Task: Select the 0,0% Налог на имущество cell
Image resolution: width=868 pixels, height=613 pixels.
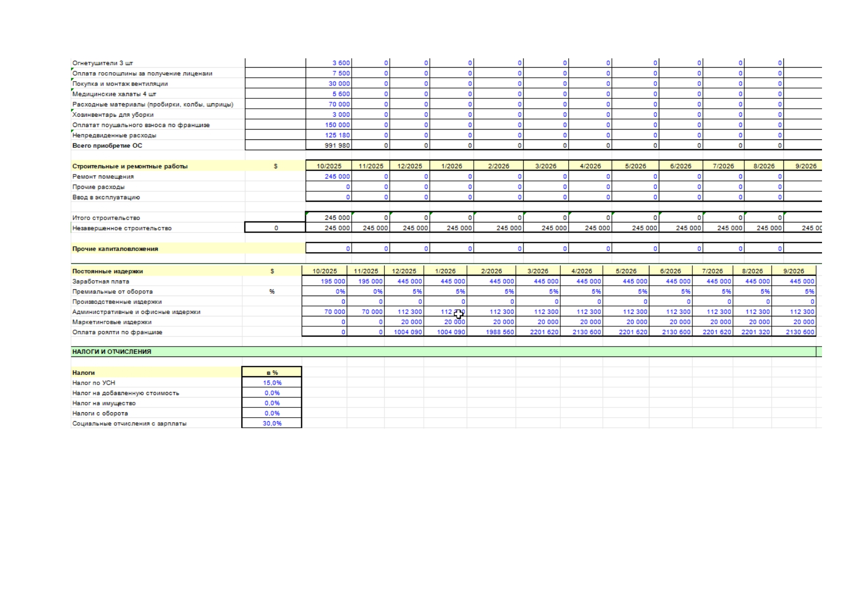Action: pyautogui.click(x=272, y=403)
